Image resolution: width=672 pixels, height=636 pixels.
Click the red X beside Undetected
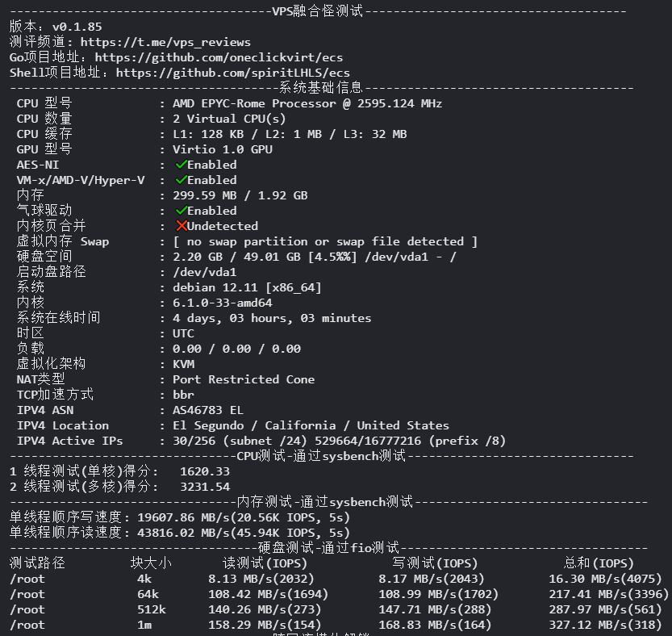click(182, 225)
